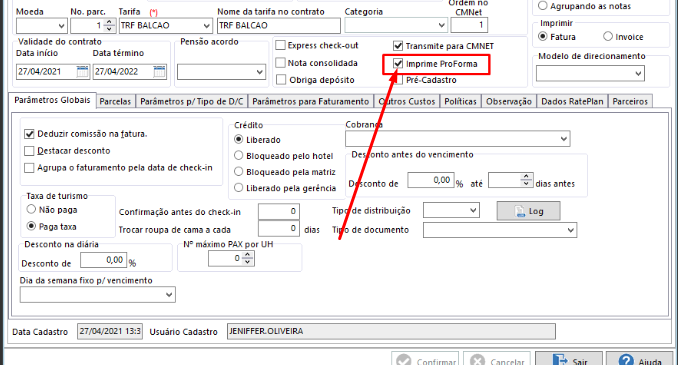
Task: Select credit option Bloqueado pelo hotel
Action: [x=238, y=155]
